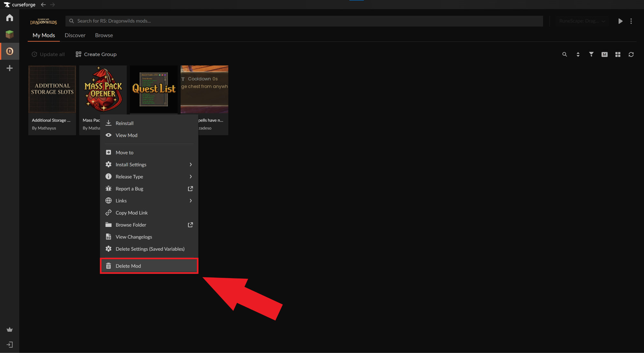Click the document icon beside View Changelogs
The image size is (644, 353).
click(x=109, y=237)
